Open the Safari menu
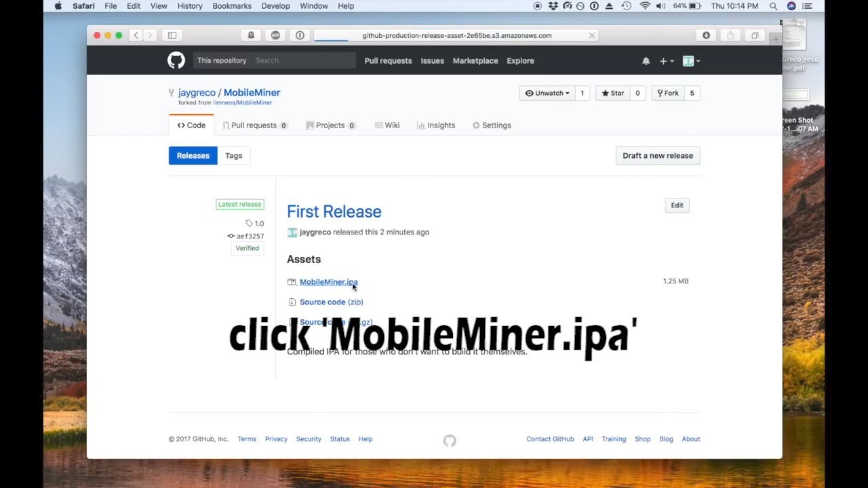The image size is (868, 488). click(83, 6)
